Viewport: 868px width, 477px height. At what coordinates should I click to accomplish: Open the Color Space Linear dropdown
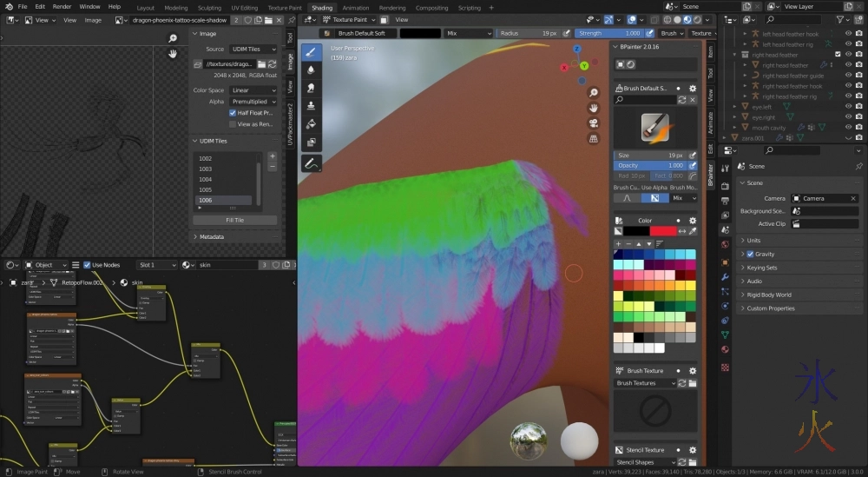click(x=253, y=90)
